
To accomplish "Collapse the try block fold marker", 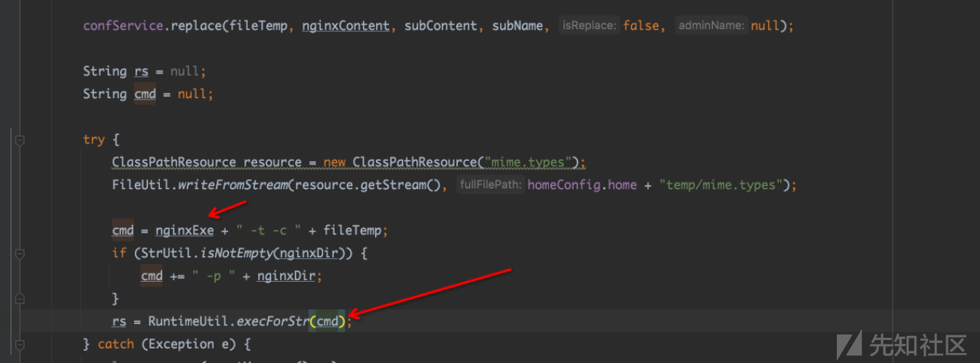I will point(19,139).
